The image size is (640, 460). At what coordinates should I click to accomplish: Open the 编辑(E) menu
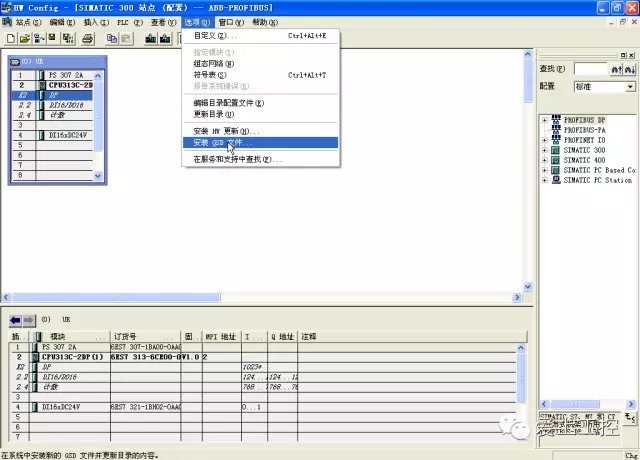tap(62, 22)
